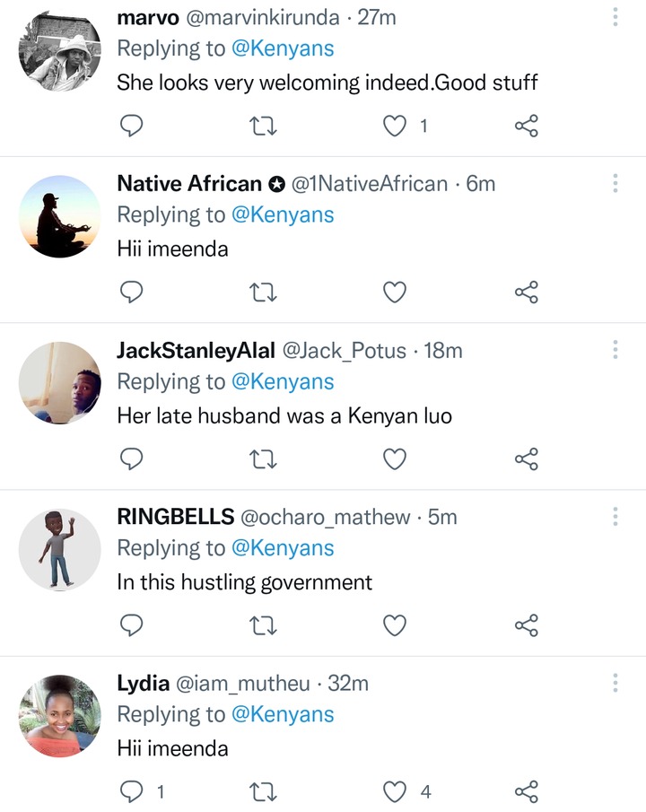Reply to marvo's tweet
Viewport: 646px width, 812px height.
point(132,126)
